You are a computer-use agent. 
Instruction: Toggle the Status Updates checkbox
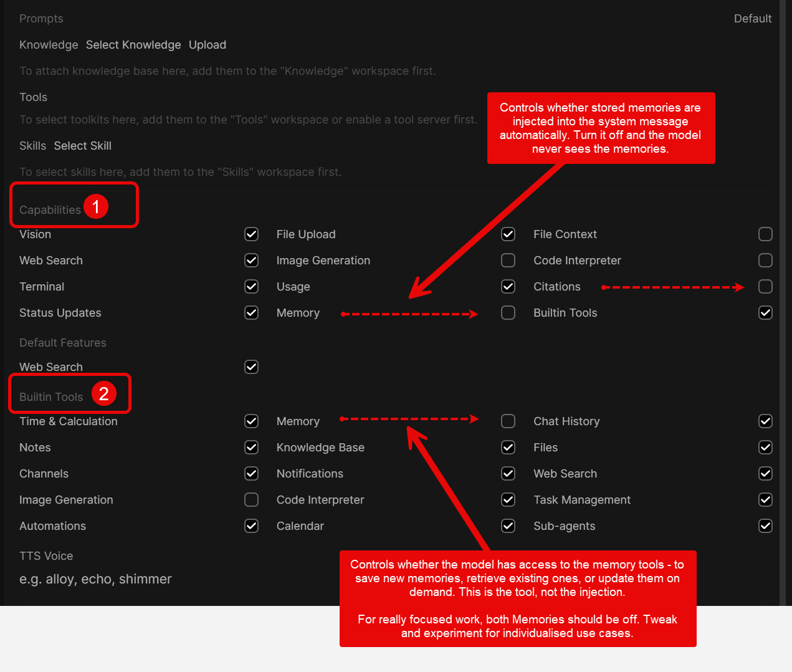coord(251,313)
